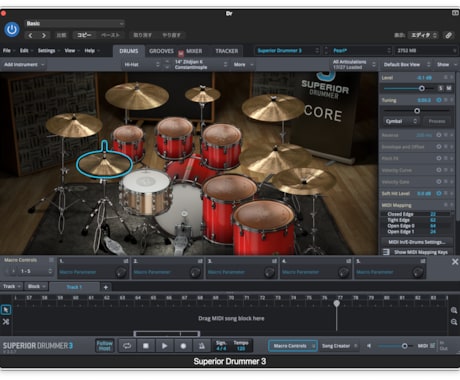Open the Block menu dropdown
This screenshot has width=460, height=380.
[36, 286]
